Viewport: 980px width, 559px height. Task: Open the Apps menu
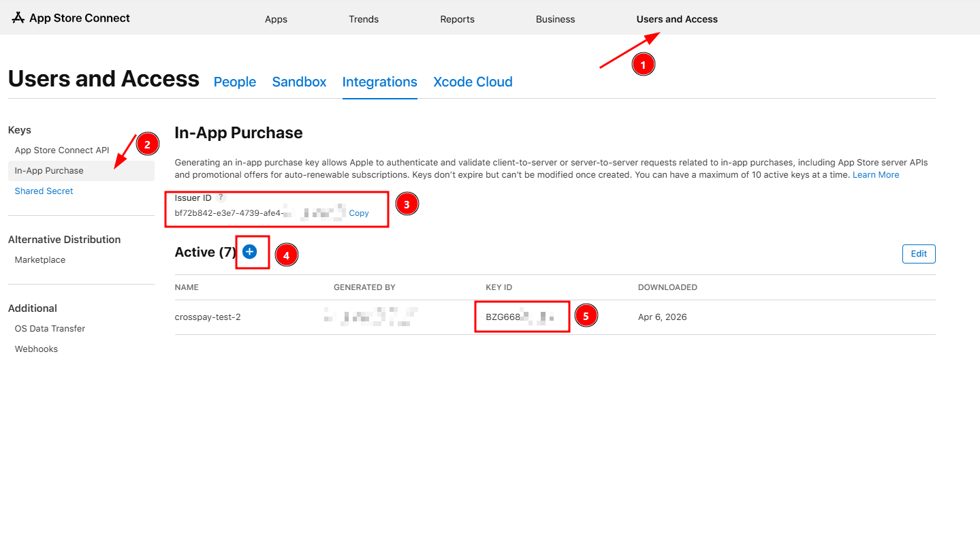[276, 19]
